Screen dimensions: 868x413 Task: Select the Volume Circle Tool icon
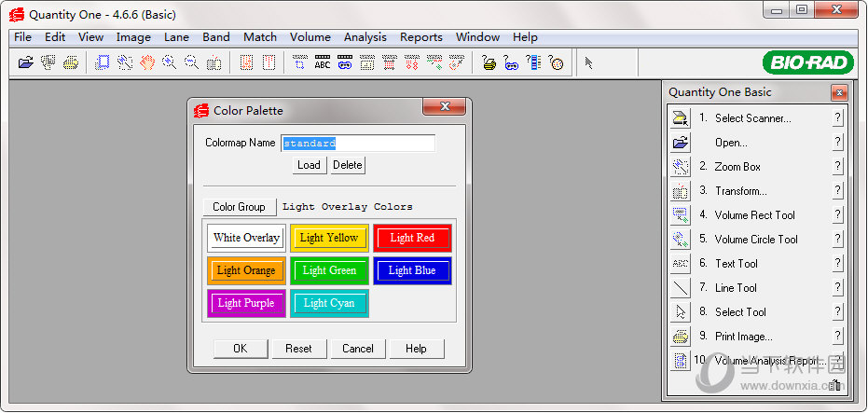click(x=681, y=240)
